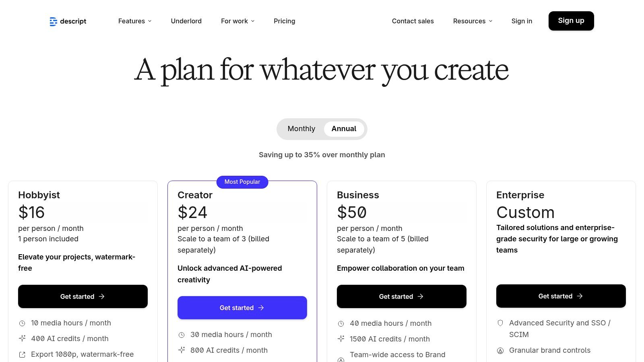Select the Most Popular badge on Creator plan
Viewport: 644px width, 362px height.
[x=242, y=182]
